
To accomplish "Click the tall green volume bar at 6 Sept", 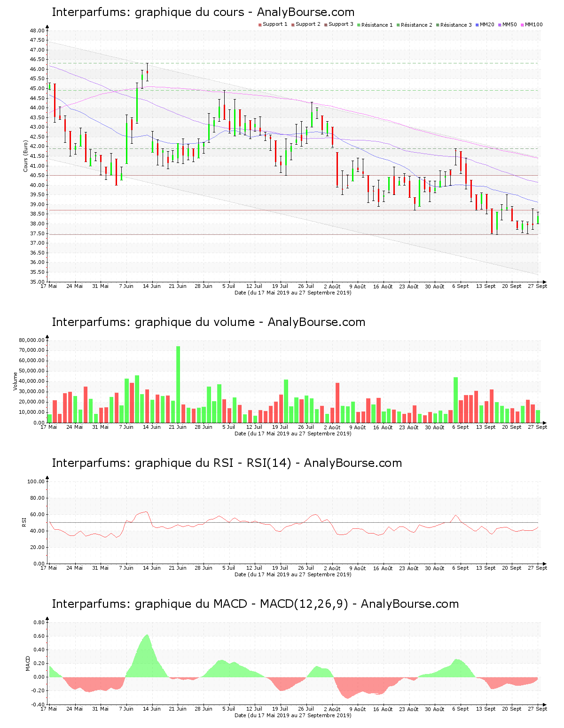I will click(x=455, y=400).
